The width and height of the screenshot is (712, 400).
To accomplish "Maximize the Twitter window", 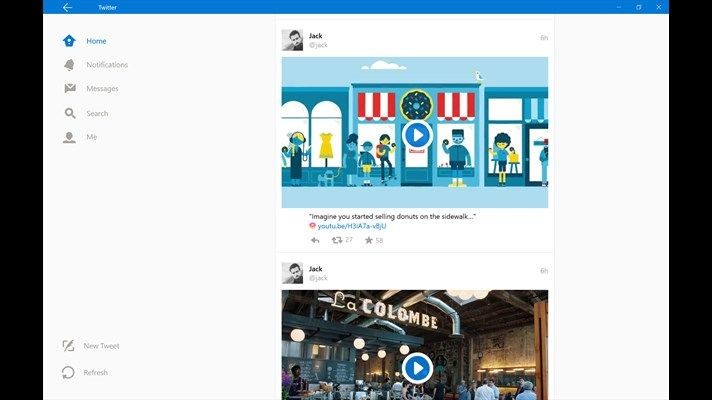I will coord(639,7).
